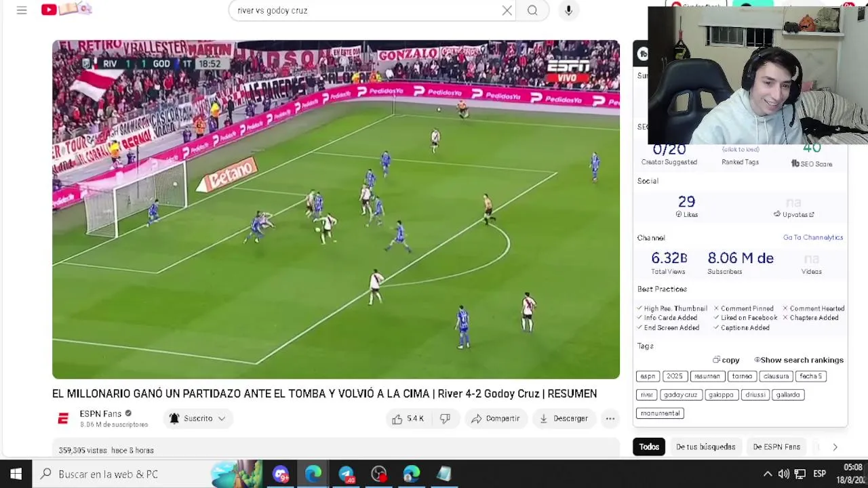This screenshot has width=868, height=488.
Task: Click the Comment Pinned check item
Action: [744, 308]
